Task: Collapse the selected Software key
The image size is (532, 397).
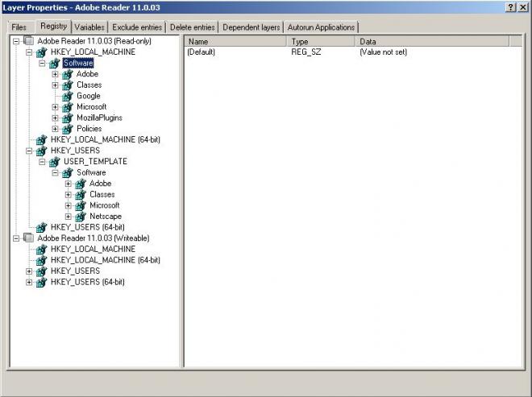Action: [42, 64]
